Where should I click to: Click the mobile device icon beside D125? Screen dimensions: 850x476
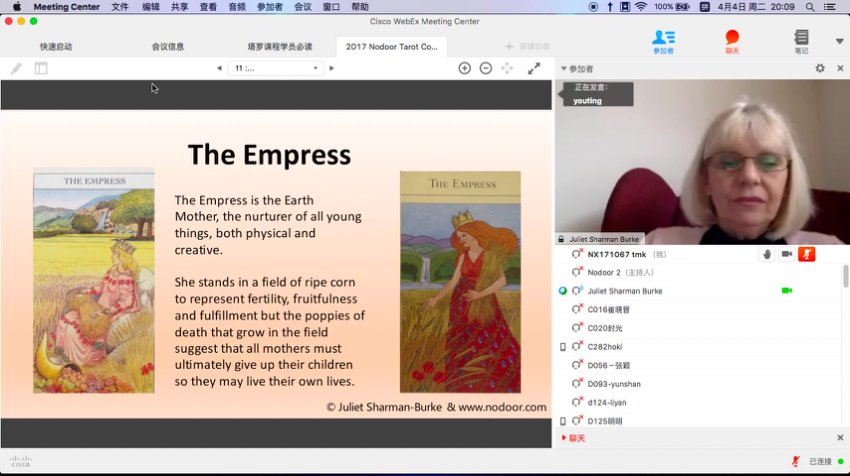coord(563,421)
